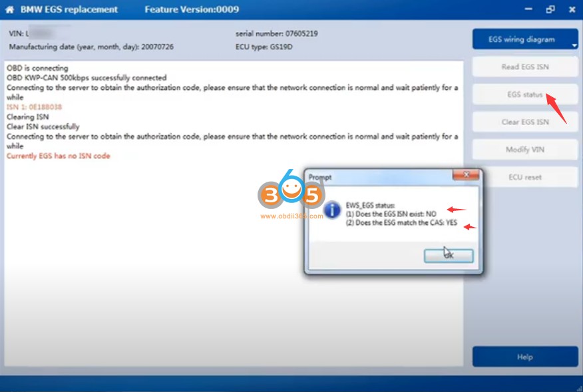Open the Help button
Screen dimensions: 583x392
click(x=524, y=357)
